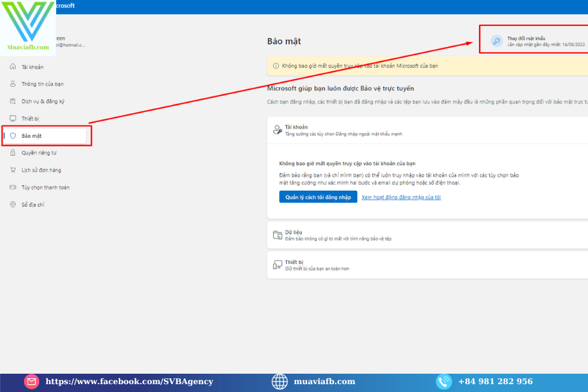This screenshot has height=392, width=588.
Task: Click bold text Không bao giờ mất quyền truy cập vào tài khoản của bạn
Action: pos(348,163)
